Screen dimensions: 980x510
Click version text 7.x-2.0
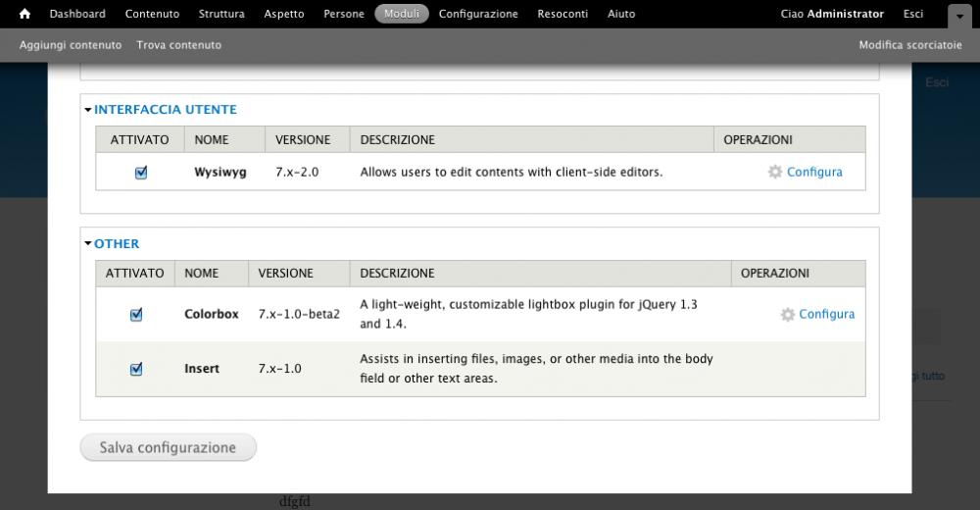pos(297,172)
